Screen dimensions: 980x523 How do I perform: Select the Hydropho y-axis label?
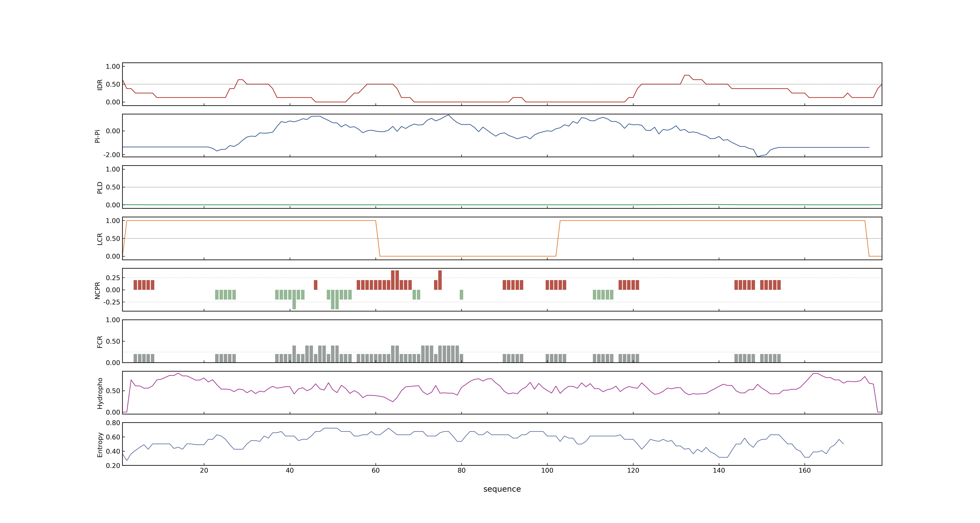point(100,393)
